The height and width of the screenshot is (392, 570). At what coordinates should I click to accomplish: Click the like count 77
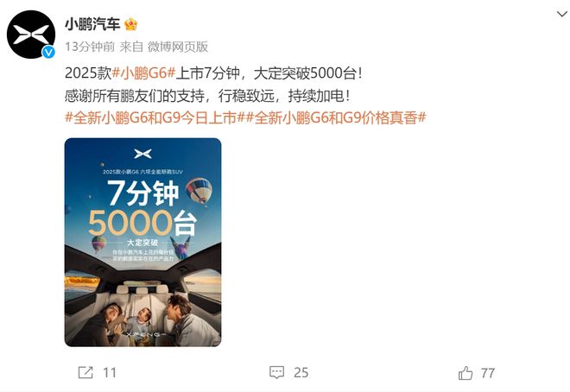488,373
